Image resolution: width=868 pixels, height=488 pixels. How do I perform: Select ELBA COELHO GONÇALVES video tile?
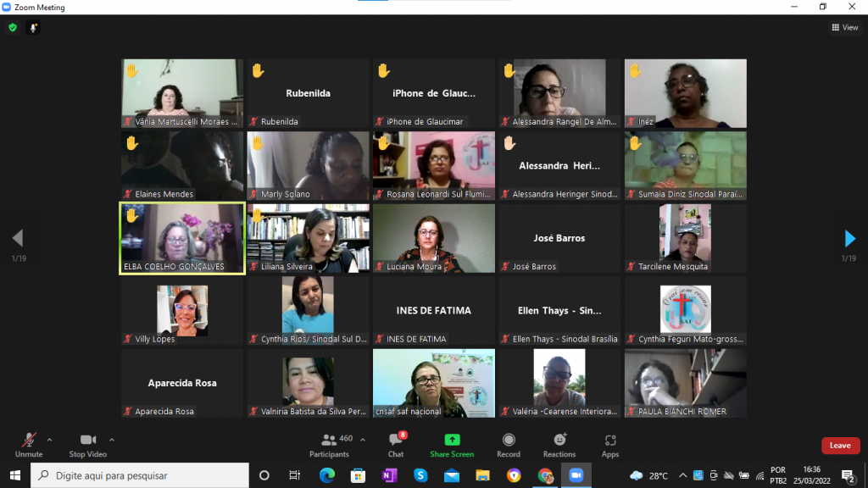pyautogui.click(x=182, y=238)
